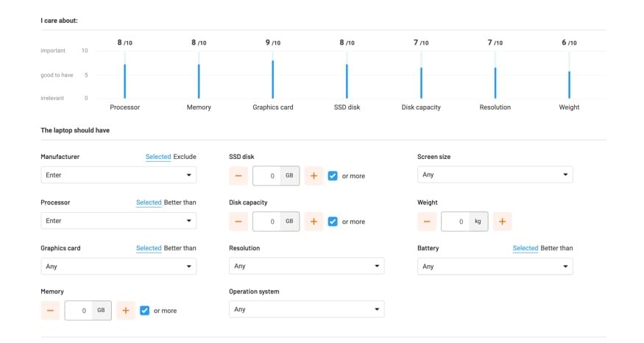Expand the Screen size dropdown
Viewport: 644px width, 343px height.
pyautogui.click(x=495, y=175)
